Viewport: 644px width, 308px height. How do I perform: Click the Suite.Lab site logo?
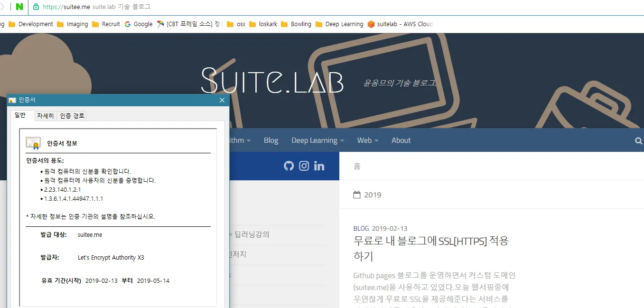272,80
